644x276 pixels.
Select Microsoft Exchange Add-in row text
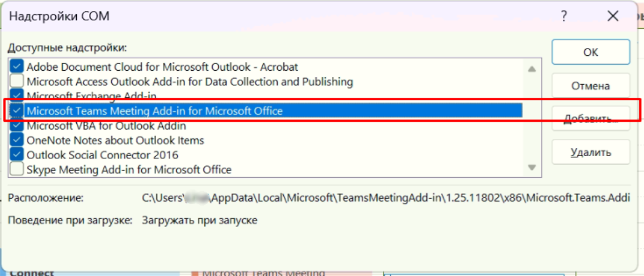(92, 96)
